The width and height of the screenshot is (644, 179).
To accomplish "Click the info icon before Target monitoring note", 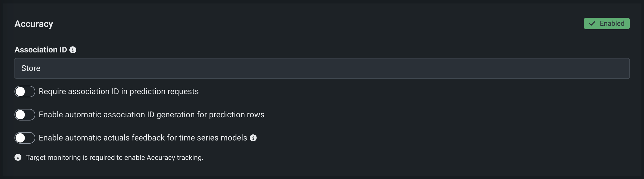I will (18, 157).
